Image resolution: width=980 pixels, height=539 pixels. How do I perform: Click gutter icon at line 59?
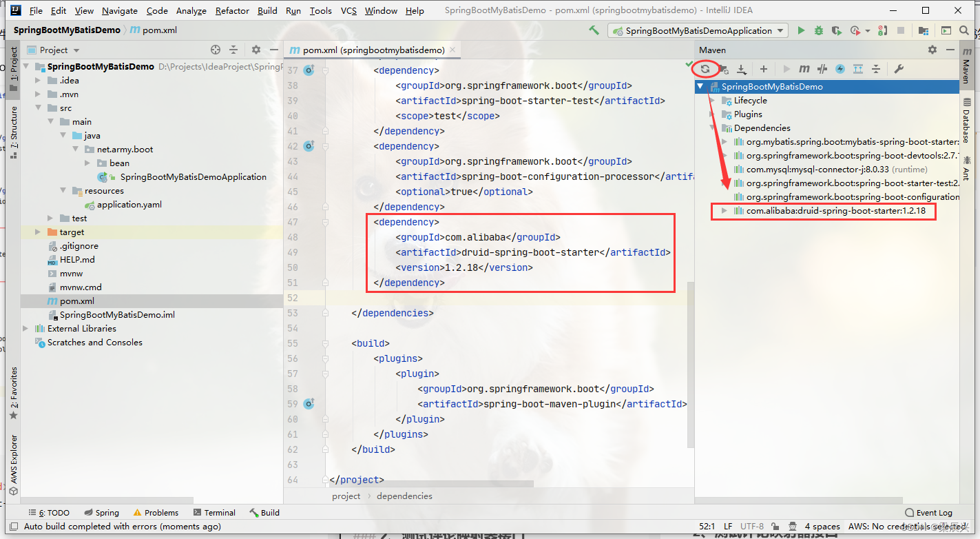[309, 404]
